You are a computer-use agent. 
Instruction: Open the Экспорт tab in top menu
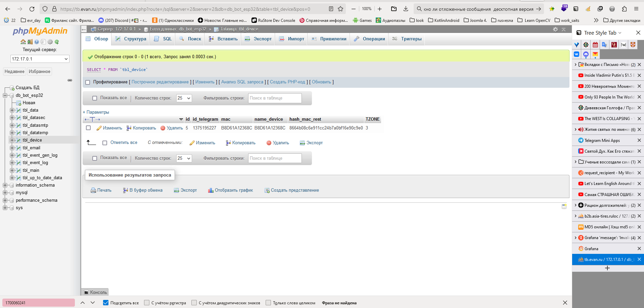(x=258, y=39)
